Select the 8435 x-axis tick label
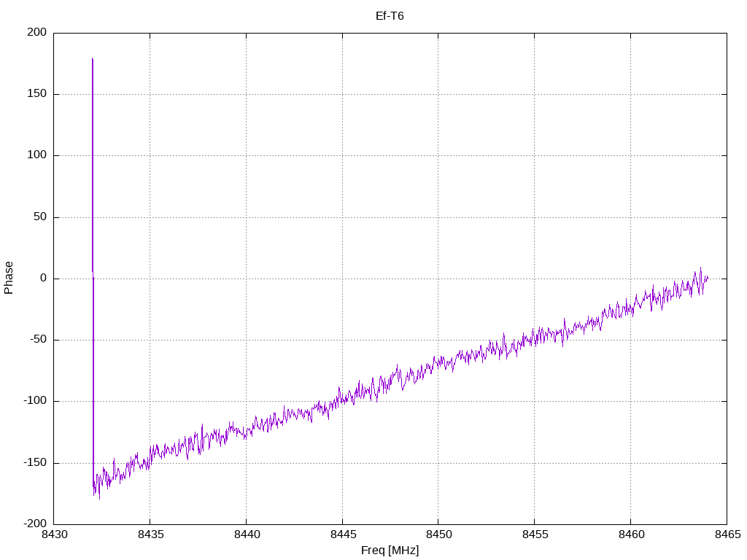The width and height of the screenshot is (747, 560). click(x=150, y=535)
